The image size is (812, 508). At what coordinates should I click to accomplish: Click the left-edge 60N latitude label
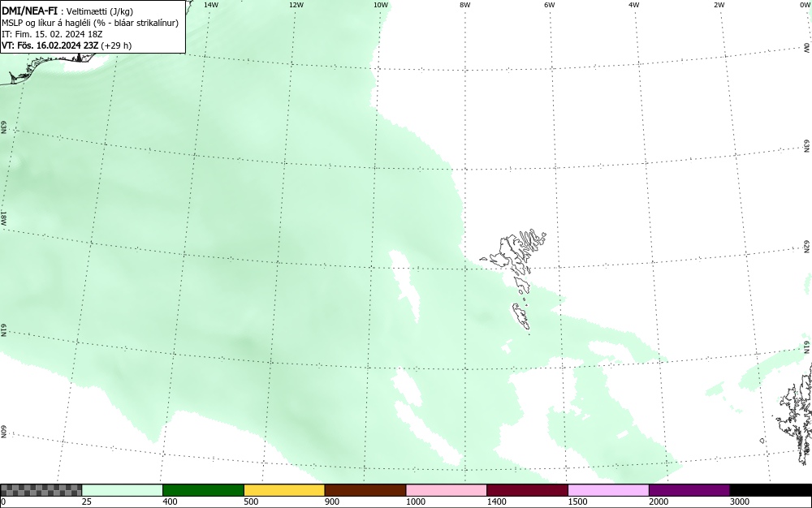(3, 432)
